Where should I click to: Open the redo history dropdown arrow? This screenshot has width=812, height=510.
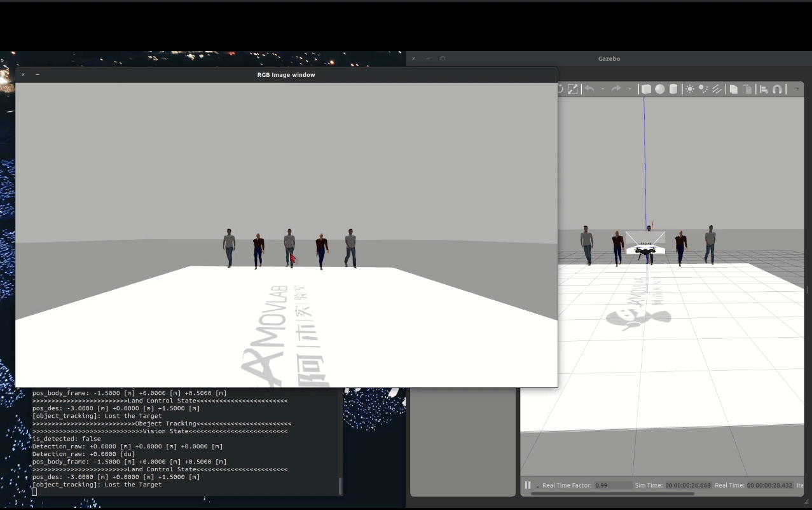pyautogui.click(x=630, y=89)
